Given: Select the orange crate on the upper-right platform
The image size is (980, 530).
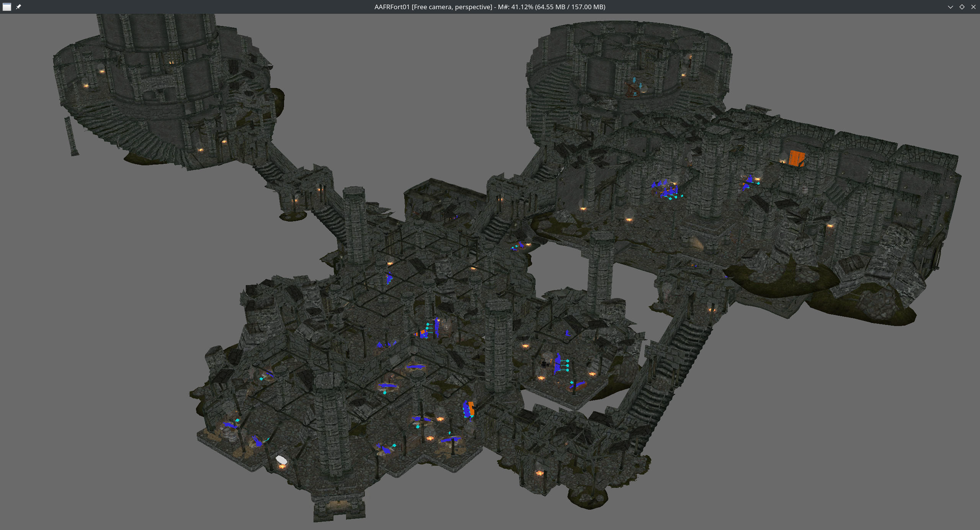Looking at the screenshot, I should [x=796, y=159].
